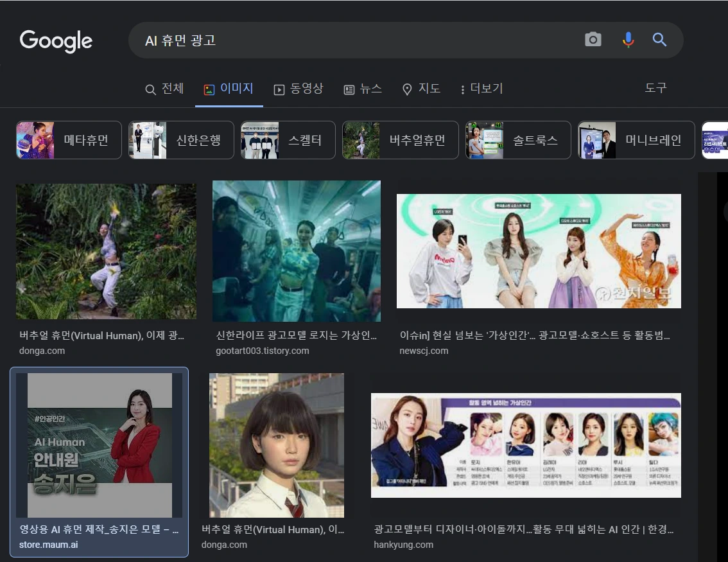
Task: Switch to the 동영상 tab
Action: 298,88
